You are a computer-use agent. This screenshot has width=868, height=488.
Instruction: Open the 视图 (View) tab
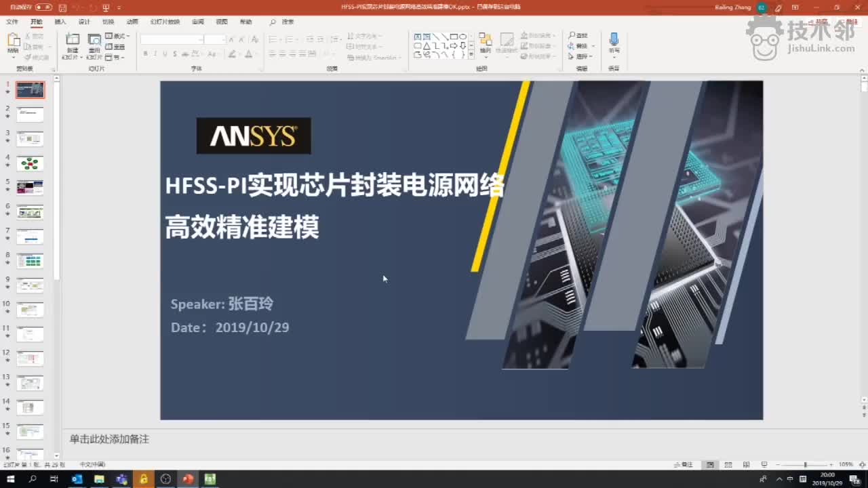[222, 22]
